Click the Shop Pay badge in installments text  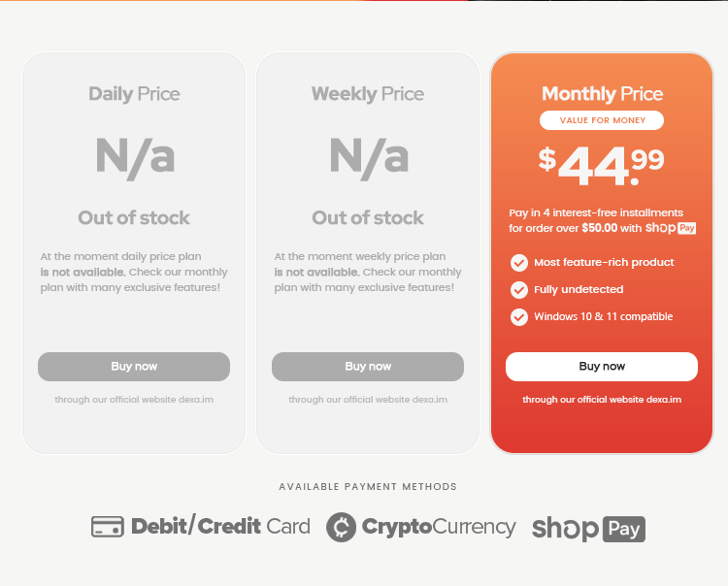pyautogui.click(x=671, y=228)
